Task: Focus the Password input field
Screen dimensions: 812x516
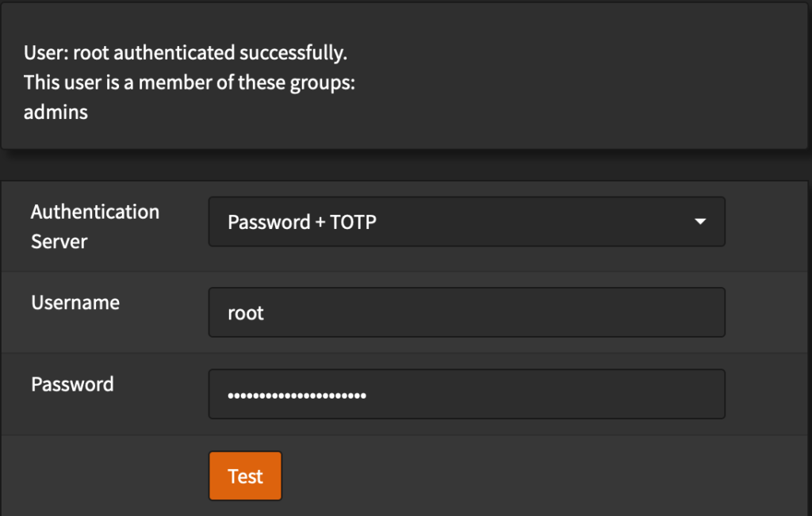Action: tap(466, 394)
